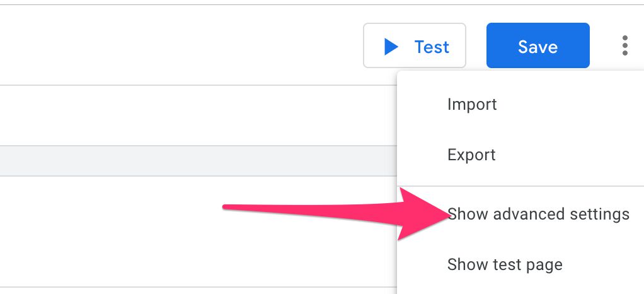Click the blank header area left of Test
This screenshot has height=294, width=644.
(181, 45)
